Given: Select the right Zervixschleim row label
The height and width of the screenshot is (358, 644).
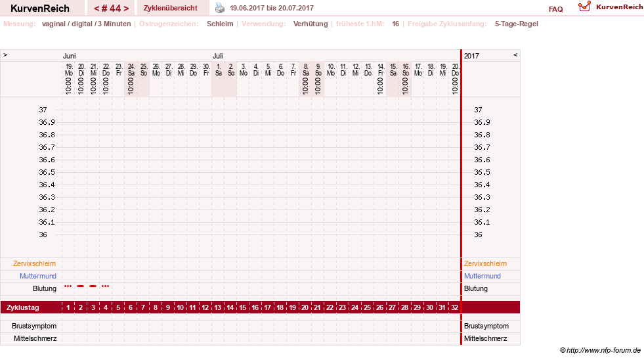Looking at the screenshot, I should click(486, 263).
